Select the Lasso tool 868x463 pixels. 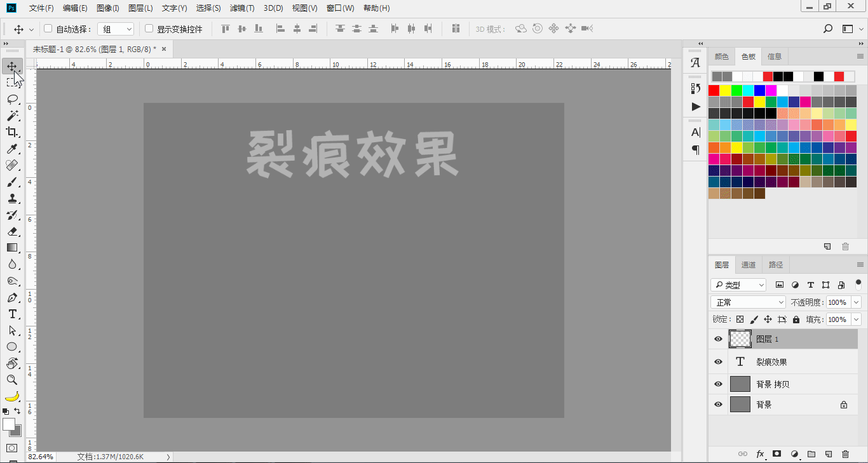tap(12, 98)
